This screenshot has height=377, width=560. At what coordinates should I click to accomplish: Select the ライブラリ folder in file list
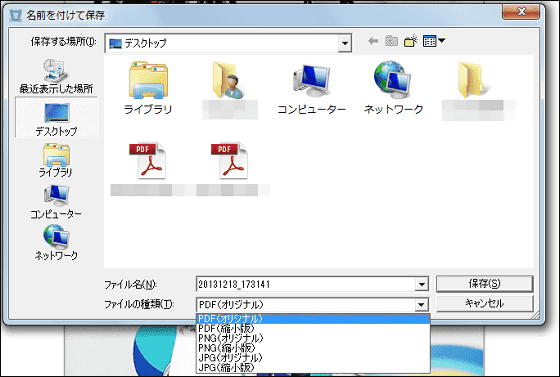148,88
